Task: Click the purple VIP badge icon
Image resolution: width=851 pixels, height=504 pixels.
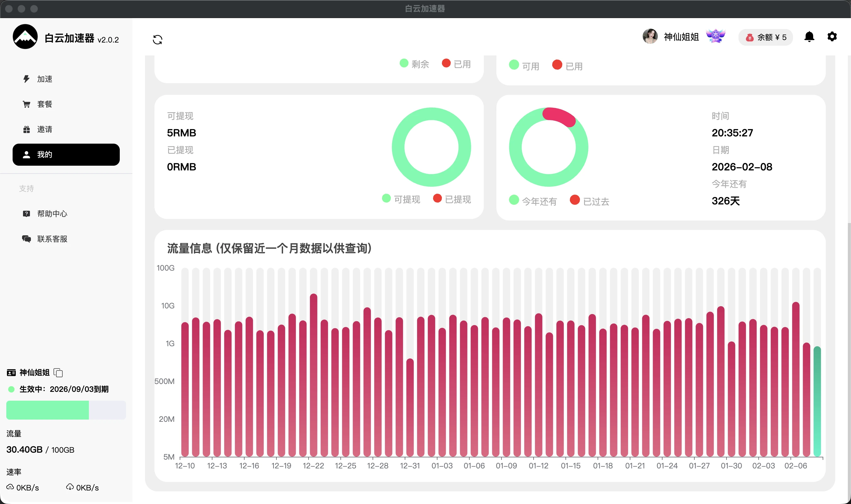Action: tap(715, 36)
